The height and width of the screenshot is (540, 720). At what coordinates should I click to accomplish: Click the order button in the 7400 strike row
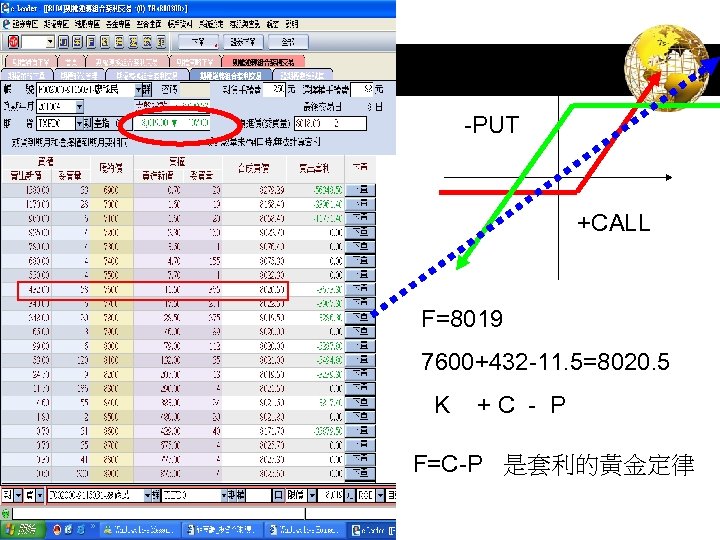(x=360, y=261)
